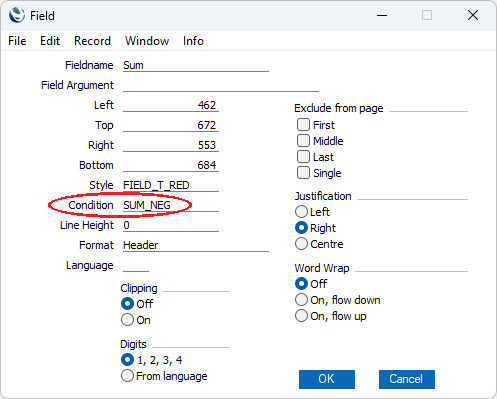Focus the Fieldname input containing Sum
Screen dimensions: 497x399
196,65
